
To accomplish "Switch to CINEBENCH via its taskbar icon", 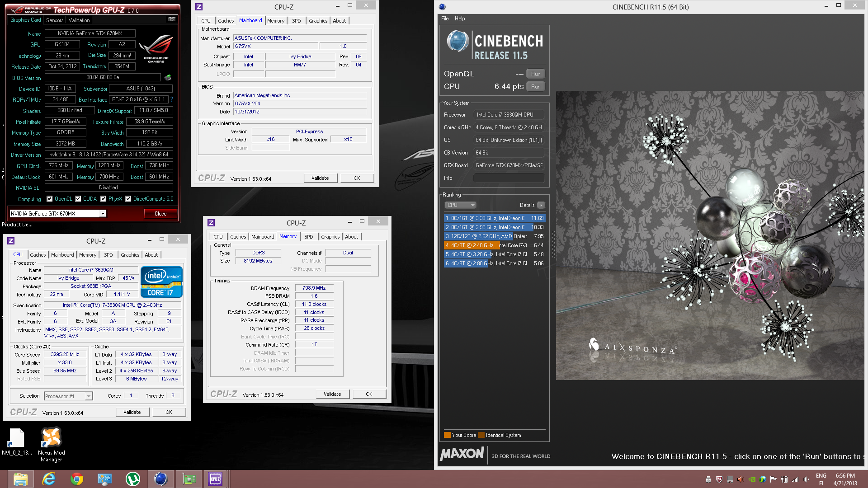I will pyautogui.click(x=160, y=479).
